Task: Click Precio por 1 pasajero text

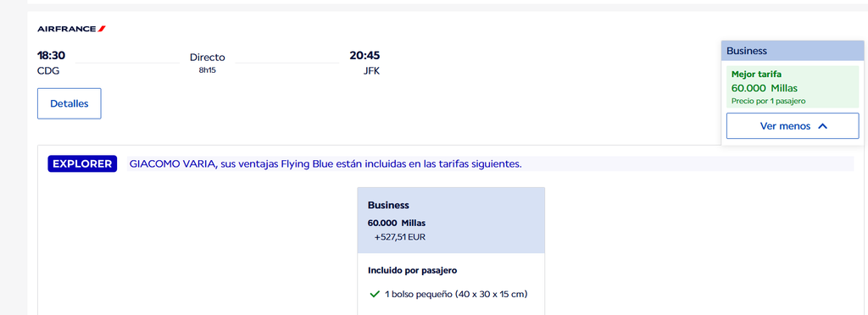Action: pos(768,101)
